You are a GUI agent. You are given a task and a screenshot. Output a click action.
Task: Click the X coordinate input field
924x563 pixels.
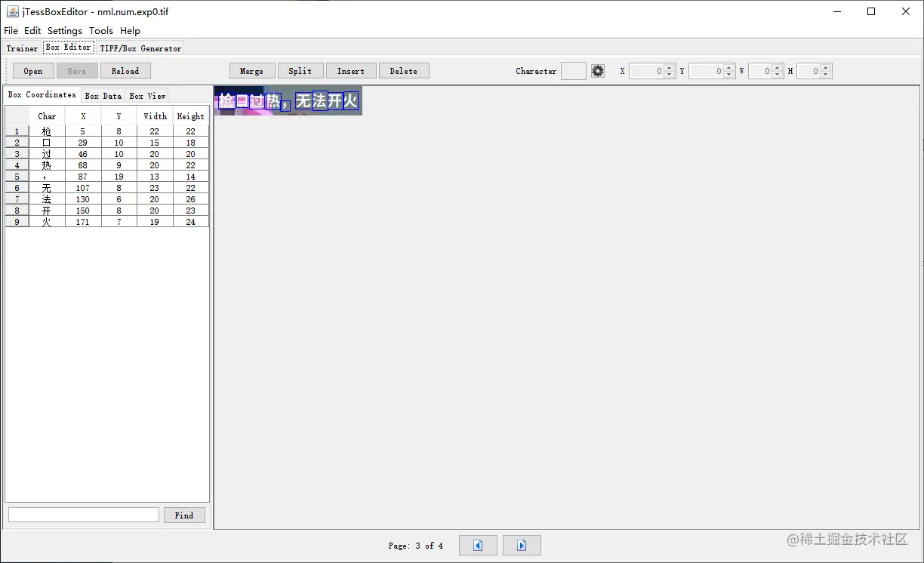647,71
